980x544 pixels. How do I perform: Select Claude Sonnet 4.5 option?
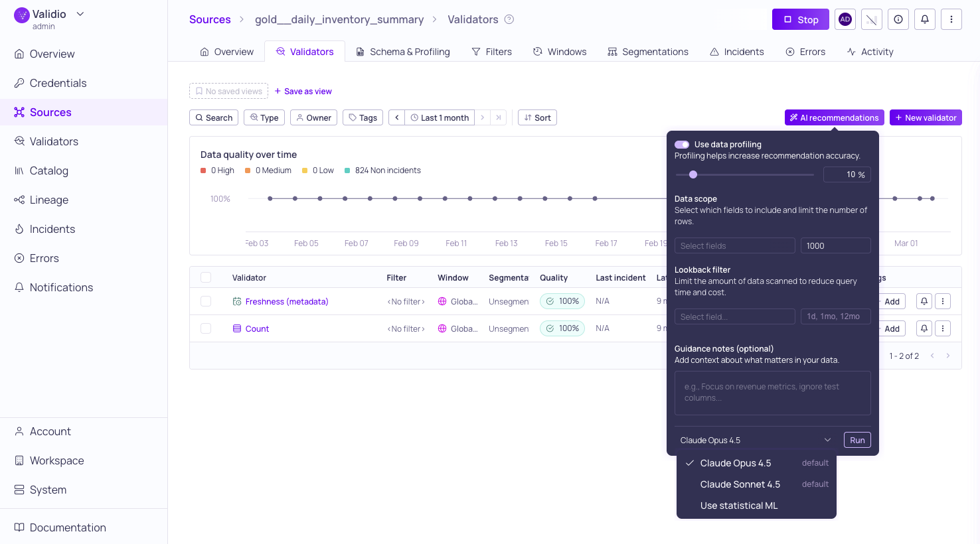(x=756, y=484)
